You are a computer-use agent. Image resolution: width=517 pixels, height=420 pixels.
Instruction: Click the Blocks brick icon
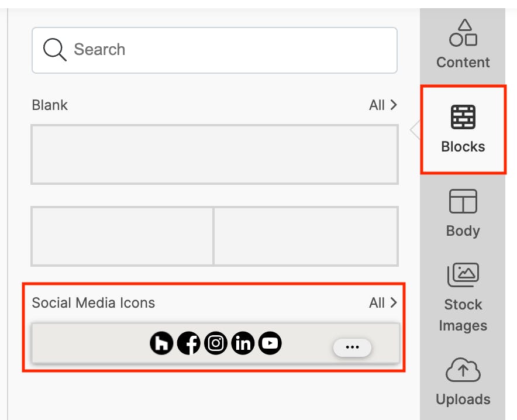pos(463,117)
